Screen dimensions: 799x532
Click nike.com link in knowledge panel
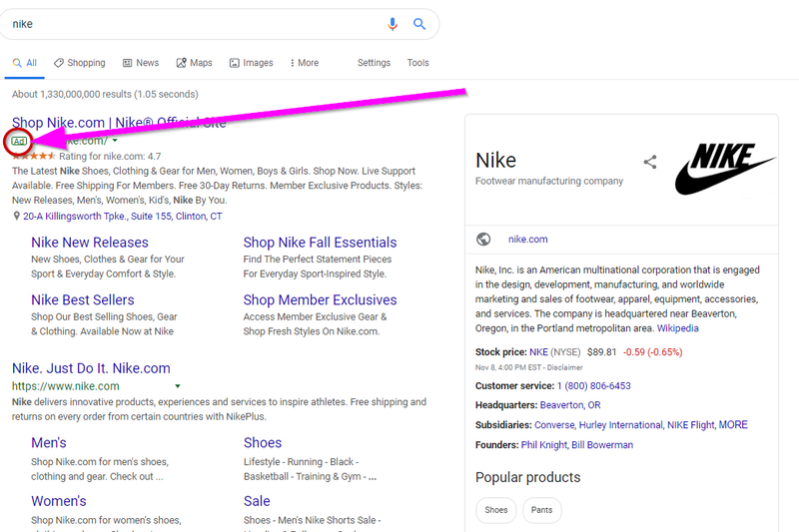click(528, 240)
